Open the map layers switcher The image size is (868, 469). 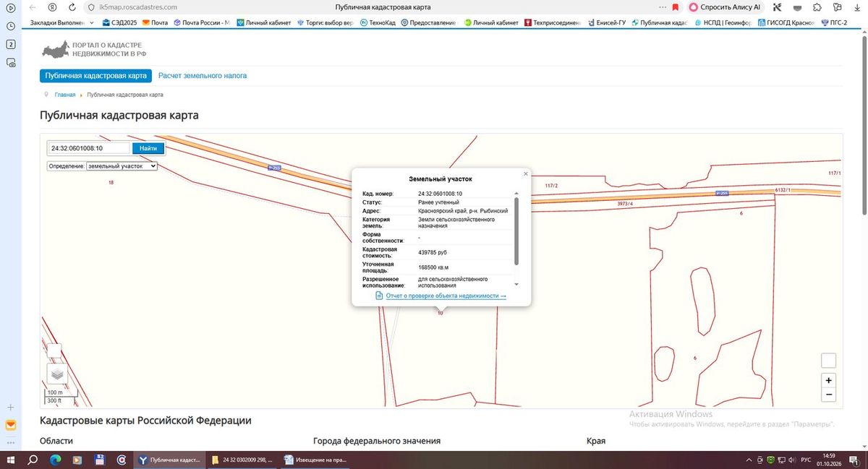(x=58, y=374)
